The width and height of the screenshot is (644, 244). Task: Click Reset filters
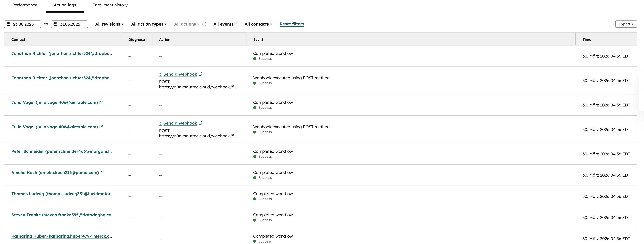point(292,24)
